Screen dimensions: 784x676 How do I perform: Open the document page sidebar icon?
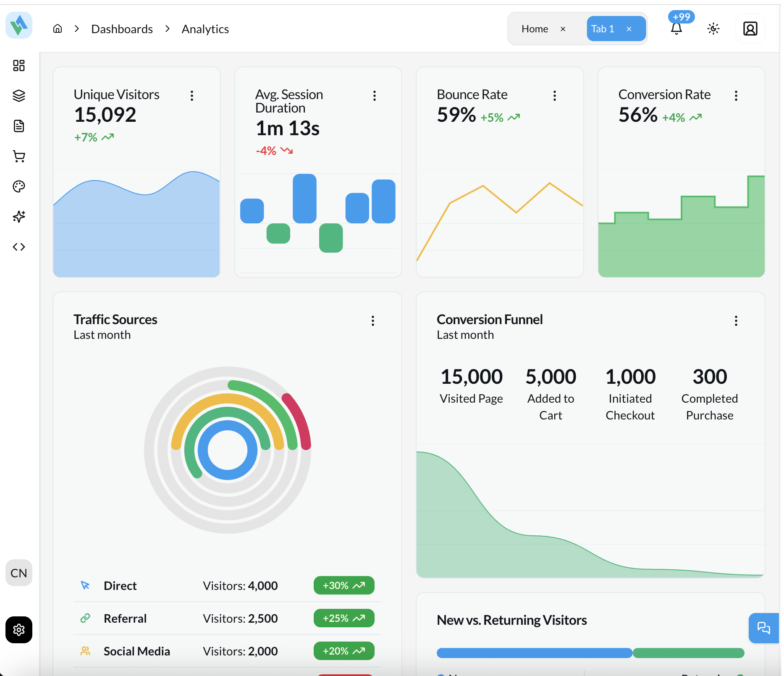19,126
